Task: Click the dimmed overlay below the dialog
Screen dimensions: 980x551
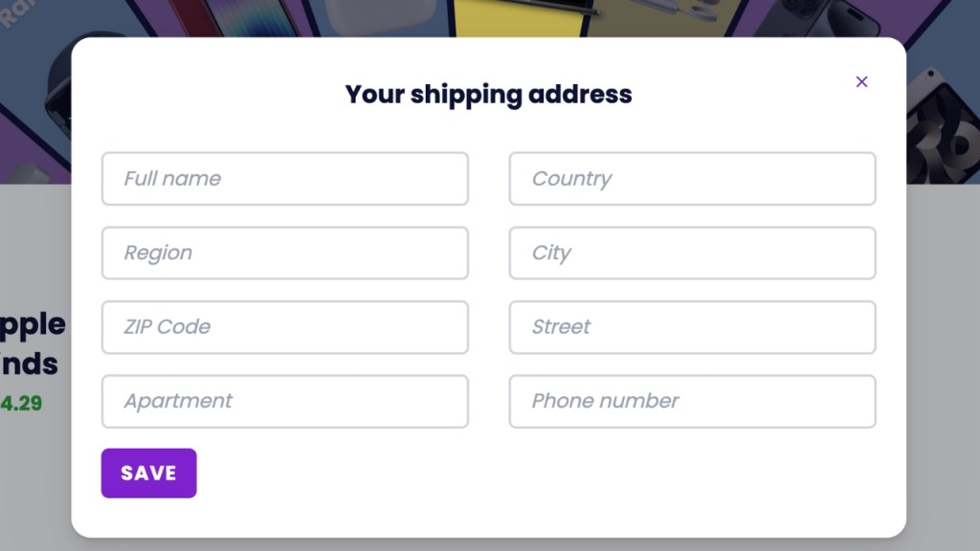Action: click(488, 544)
